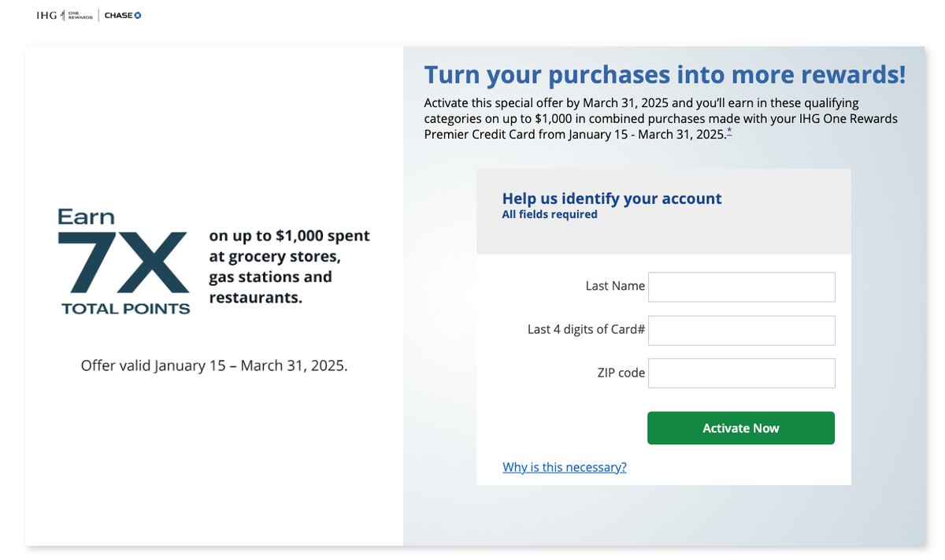Click the "All fields required" notice
945x560 pixels.
[x=550, y=214]
